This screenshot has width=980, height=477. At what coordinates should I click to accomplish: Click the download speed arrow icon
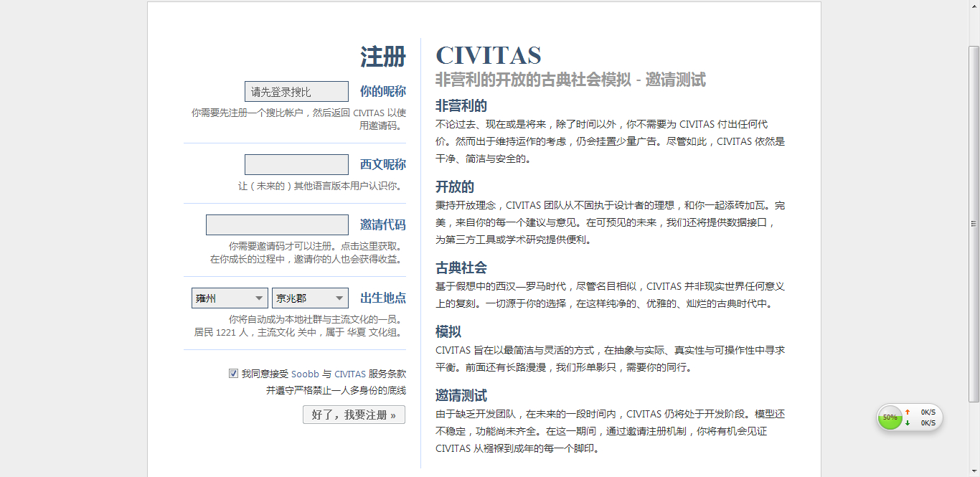click(908, 423)
